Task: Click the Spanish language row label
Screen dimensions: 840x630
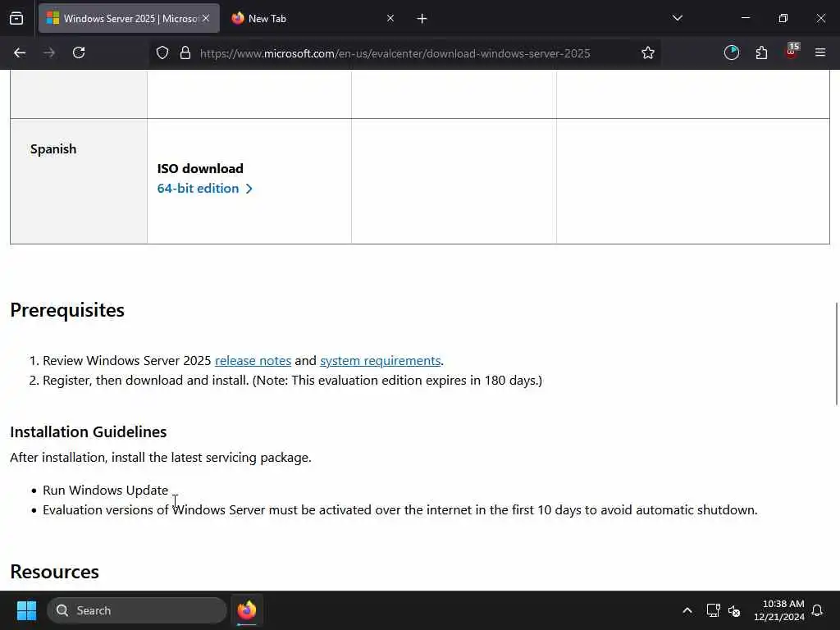Action: [x=53, y=149]
